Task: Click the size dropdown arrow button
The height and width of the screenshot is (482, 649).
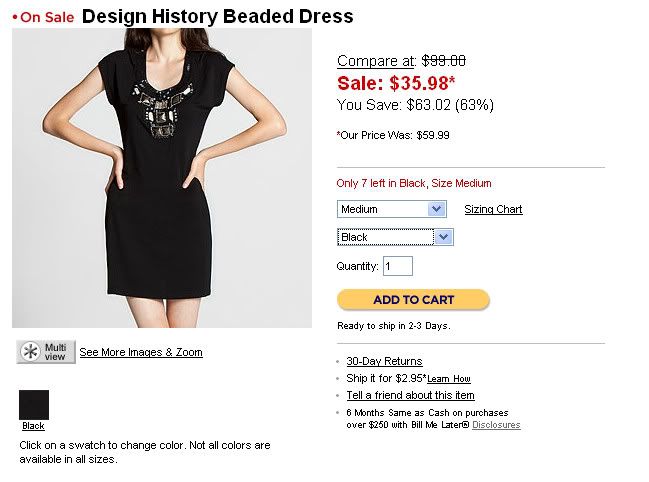Action: 436,209
